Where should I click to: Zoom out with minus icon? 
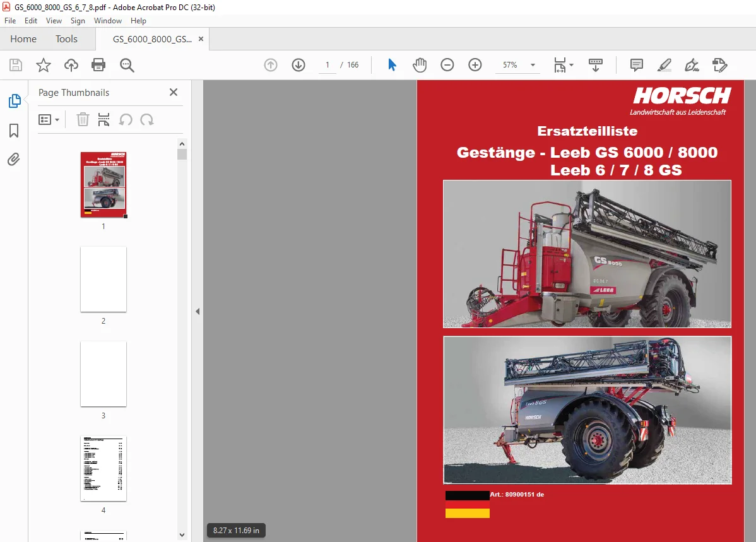[447, 64]
